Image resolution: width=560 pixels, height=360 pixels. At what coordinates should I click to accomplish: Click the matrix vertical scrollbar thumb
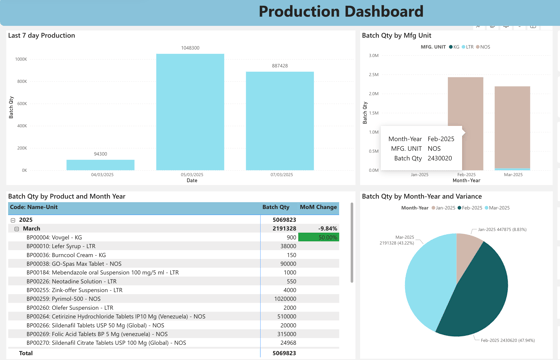[x=352, y=243]
